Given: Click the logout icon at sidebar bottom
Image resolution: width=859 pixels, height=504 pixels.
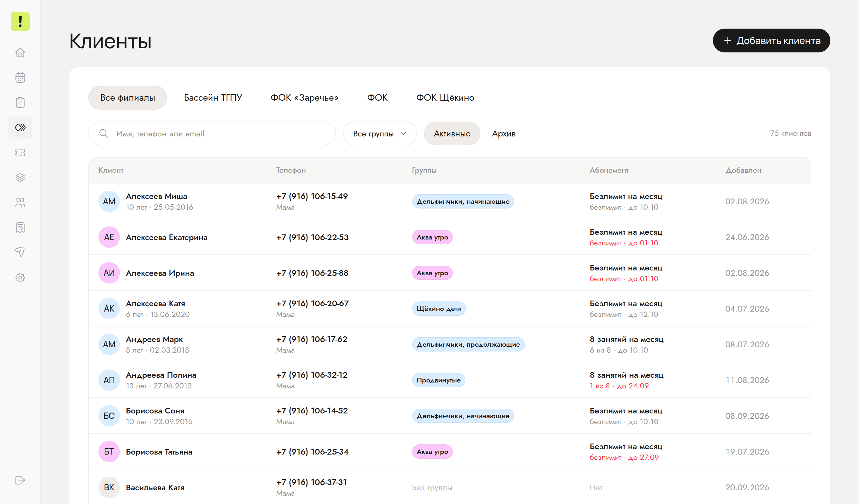Looking at the screenshot, I should 20,480.
